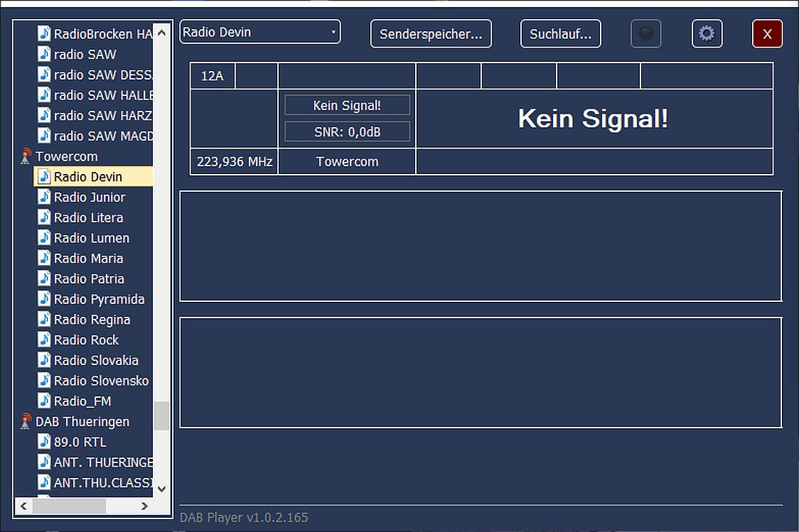Viewport: 799px width, 532px height.
Task: Click the note icon beside radio SAW
Action: [44, 54]
